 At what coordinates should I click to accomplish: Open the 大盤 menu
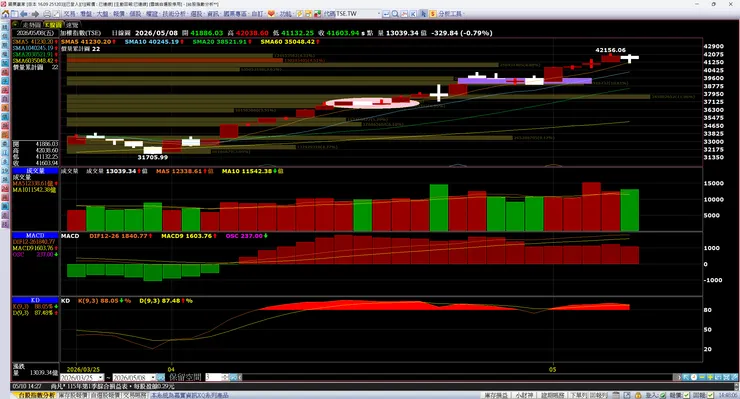102,14
